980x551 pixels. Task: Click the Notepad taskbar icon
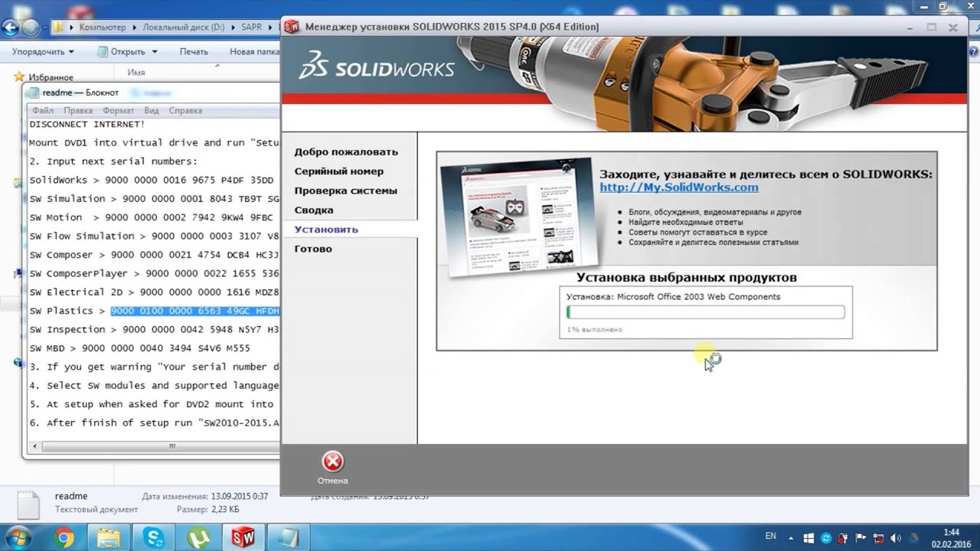tap(289, 538)
